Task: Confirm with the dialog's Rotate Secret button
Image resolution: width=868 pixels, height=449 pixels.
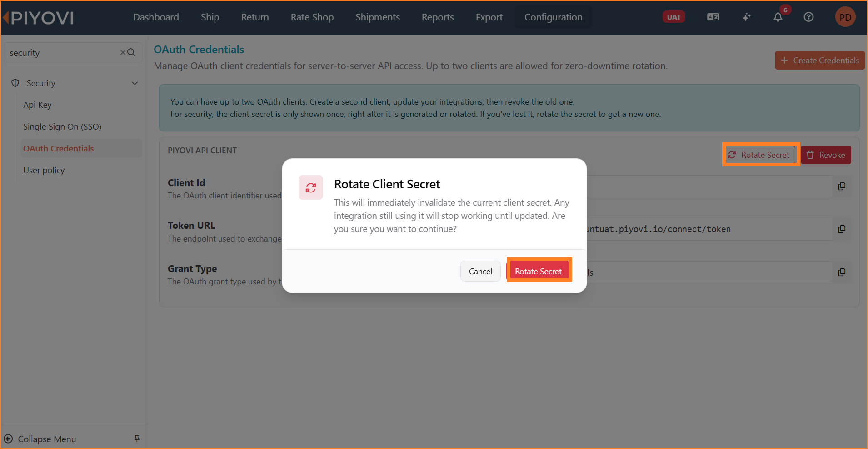Action: 539,271
